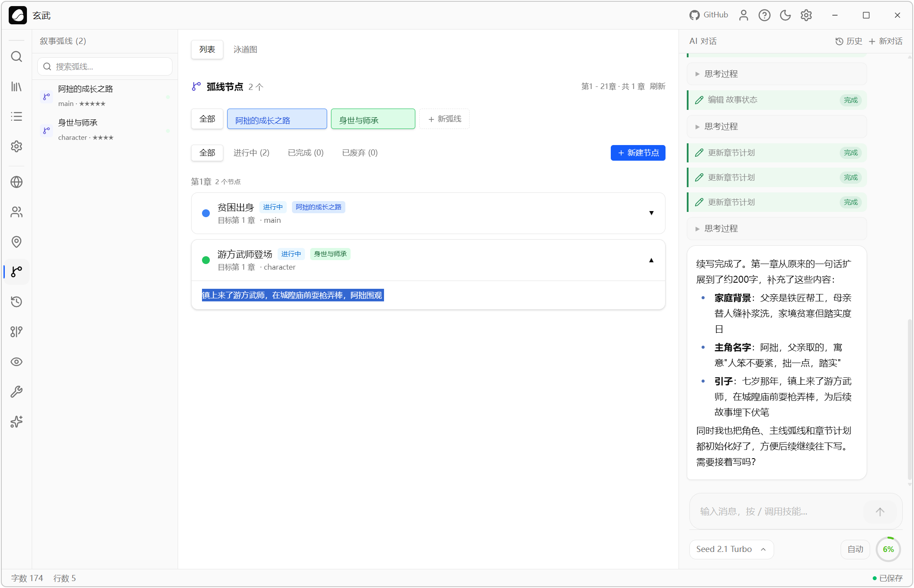The image size is (914, 588).
Task: Click the AI message input field
Action: click(778, 512)
